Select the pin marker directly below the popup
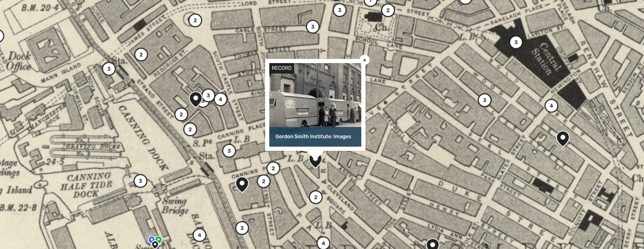The image size is (644, 249). click(315, 160)
